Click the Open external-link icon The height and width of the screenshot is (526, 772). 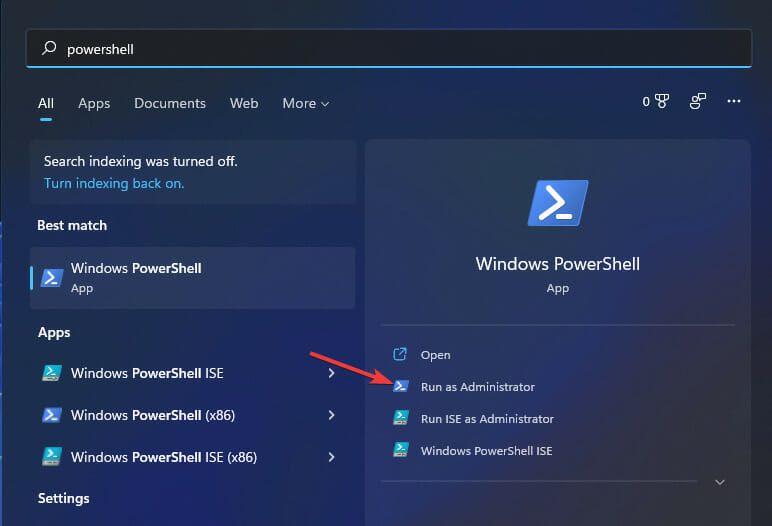(x=400, y=354)
